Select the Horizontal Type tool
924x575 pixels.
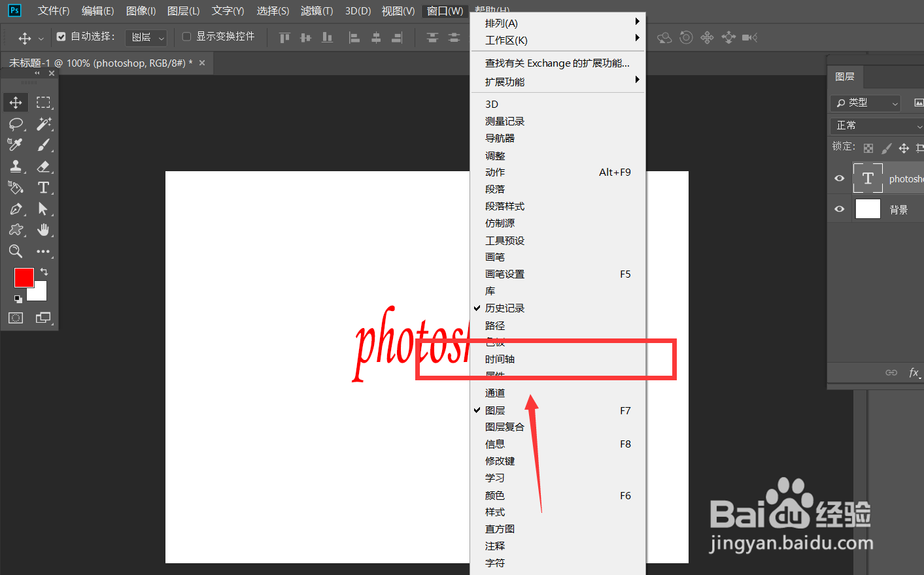(43, 188)
